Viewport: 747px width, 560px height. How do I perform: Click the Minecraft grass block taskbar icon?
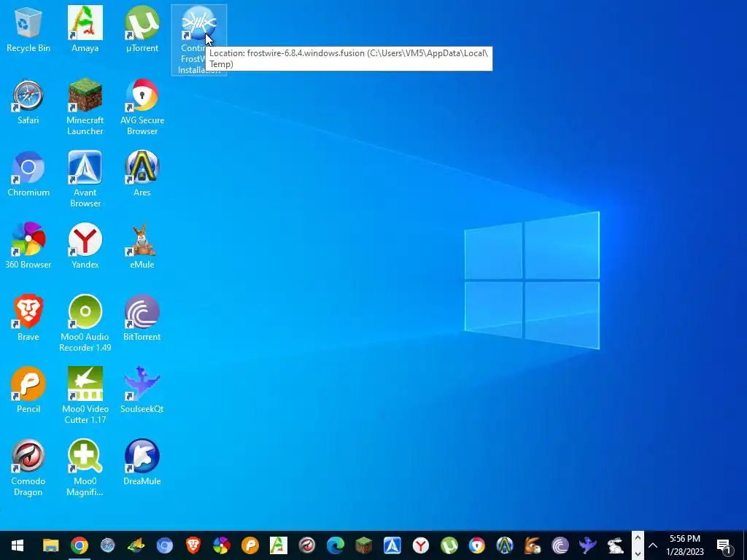point(364,545)
